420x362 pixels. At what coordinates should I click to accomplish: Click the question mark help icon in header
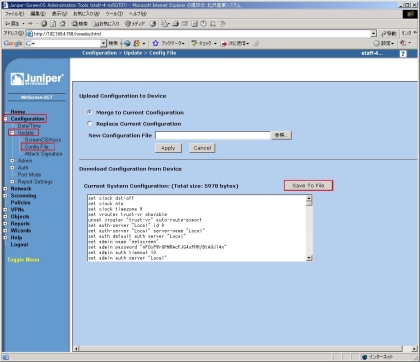pos(403,53)
